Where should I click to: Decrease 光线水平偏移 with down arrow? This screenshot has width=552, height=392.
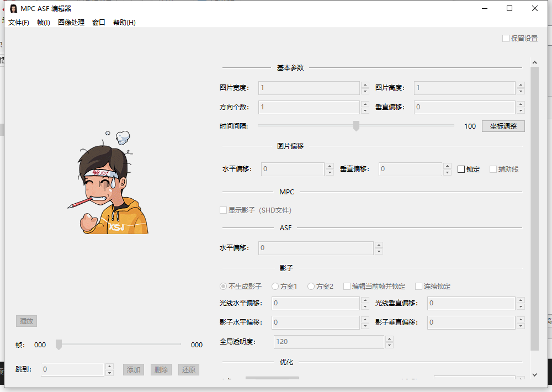365,307
